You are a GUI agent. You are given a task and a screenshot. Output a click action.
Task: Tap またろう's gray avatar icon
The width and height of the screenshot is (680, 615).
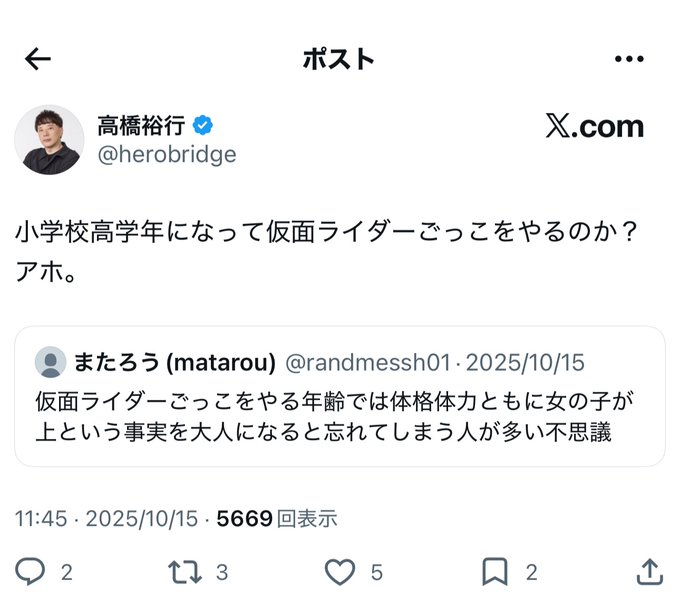coord(50,362)
